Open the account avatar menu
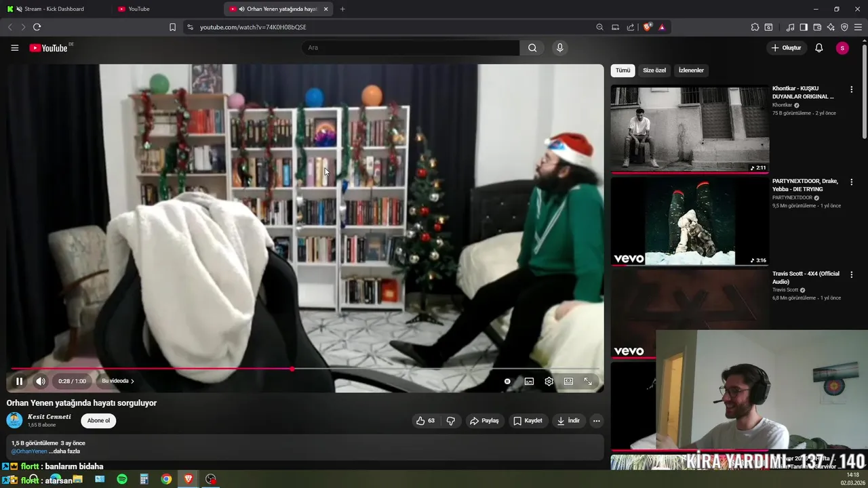Screen dimensions: 868x488 point(842,48)
